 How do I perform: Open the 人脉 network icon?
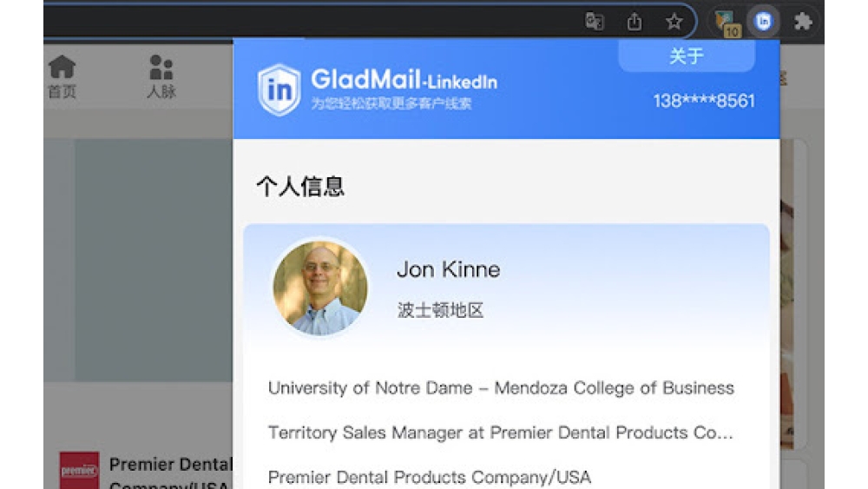coord(161,77)
